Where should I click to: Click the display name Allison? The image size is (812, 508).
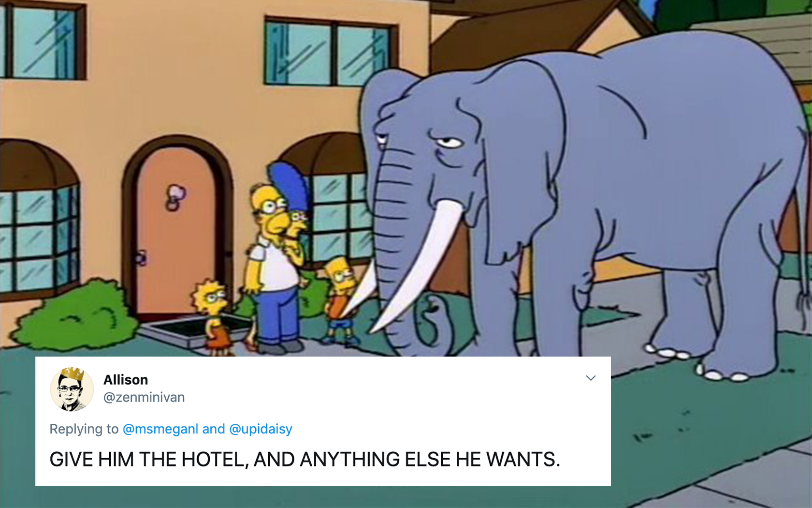point(126,380)
